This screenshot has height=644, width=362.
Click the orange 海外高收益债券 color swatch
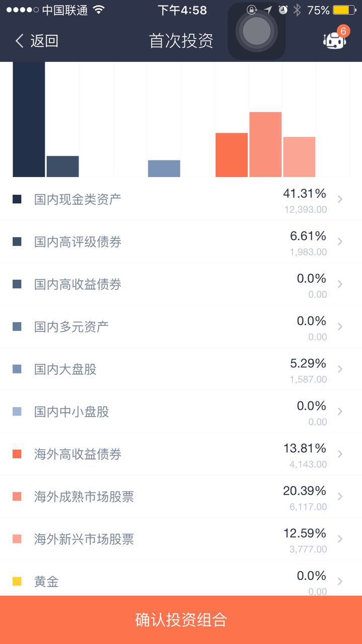coord(17,454)
